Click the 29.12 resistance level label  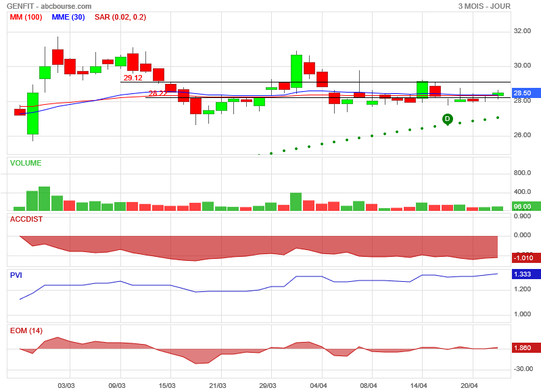(133, 78)
